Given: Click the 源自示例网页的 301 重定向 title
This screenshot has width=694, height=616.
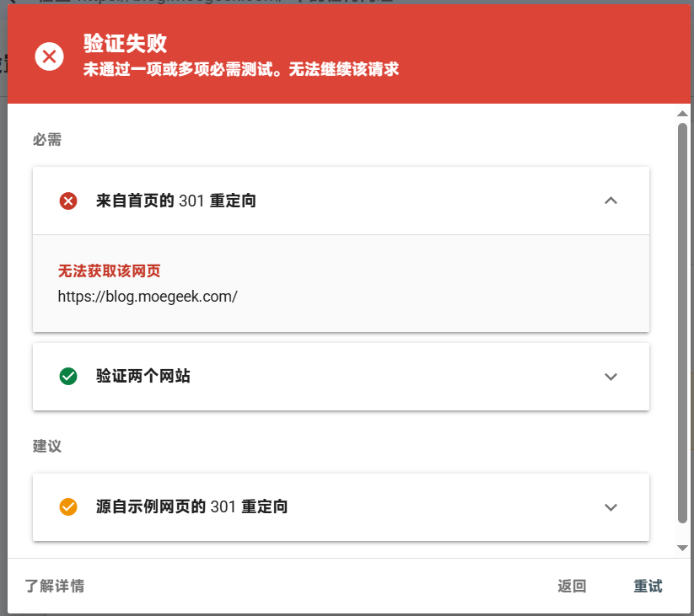Looking at the screenshot, I should (x=192, y=506).
